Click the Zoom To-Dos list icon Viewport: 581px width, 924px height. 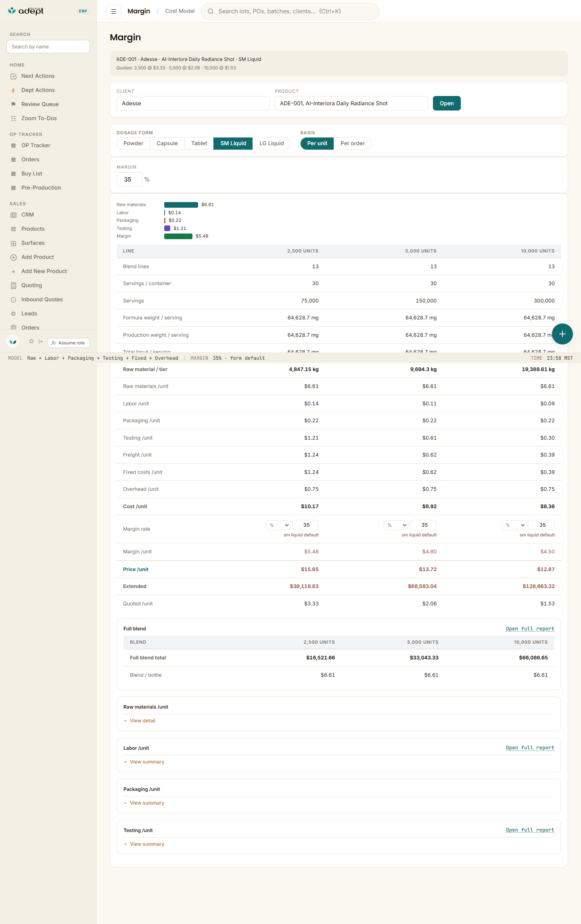point(13,119)
